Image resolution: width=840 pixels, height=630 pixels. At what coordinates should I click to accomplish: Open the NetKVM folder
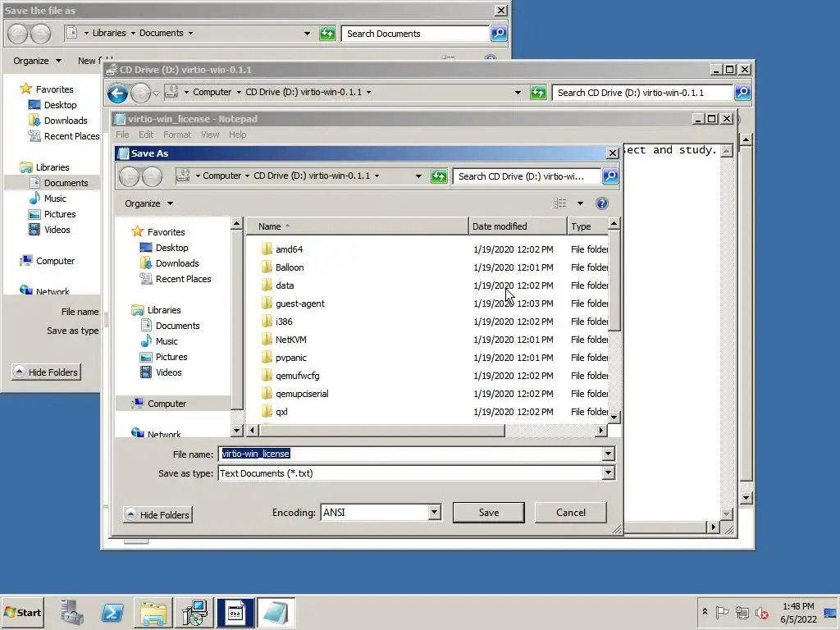pyautogui.click(x=291, y=340)
